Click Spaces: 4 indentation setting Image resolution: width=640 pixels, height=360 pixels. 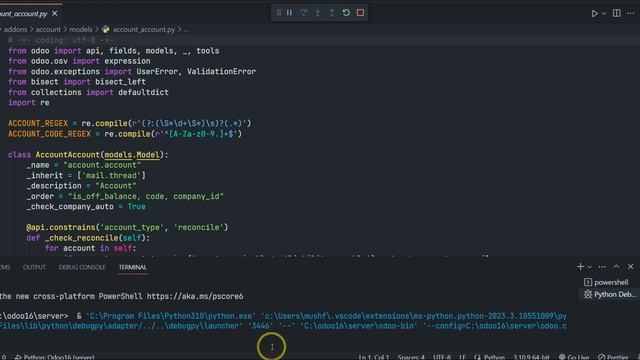[411, 357]
